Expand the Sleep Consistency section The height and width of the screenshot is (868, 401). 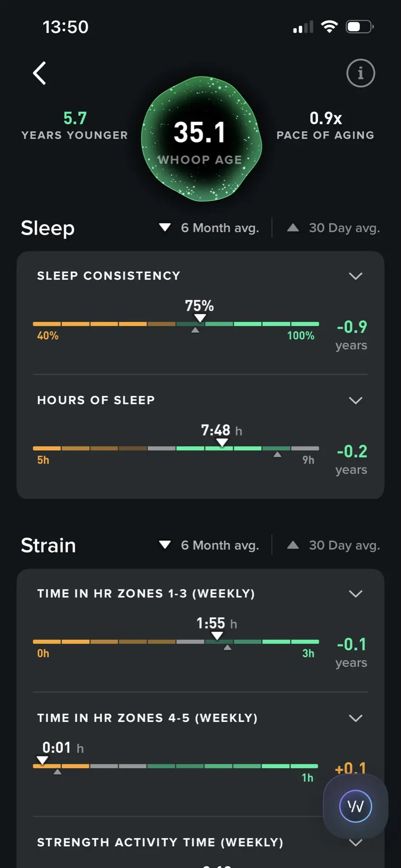pyautogui.click(x=356, y=276)
